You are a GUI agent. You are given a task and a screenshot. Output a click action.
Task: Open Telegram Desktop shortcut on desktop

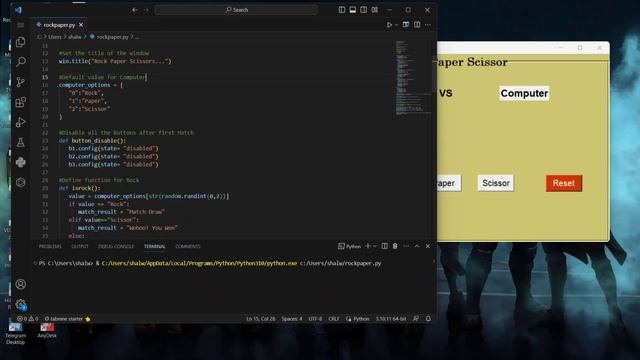point(16,333)
